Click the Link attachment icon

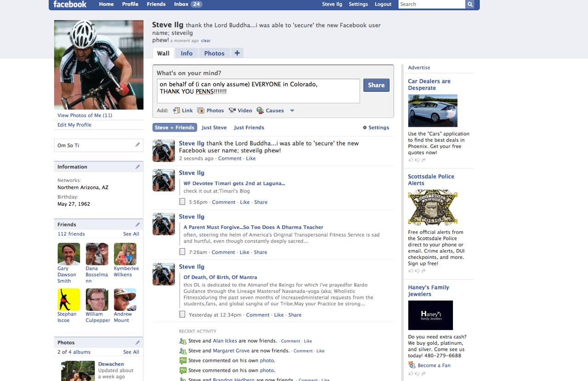point(176,111)
